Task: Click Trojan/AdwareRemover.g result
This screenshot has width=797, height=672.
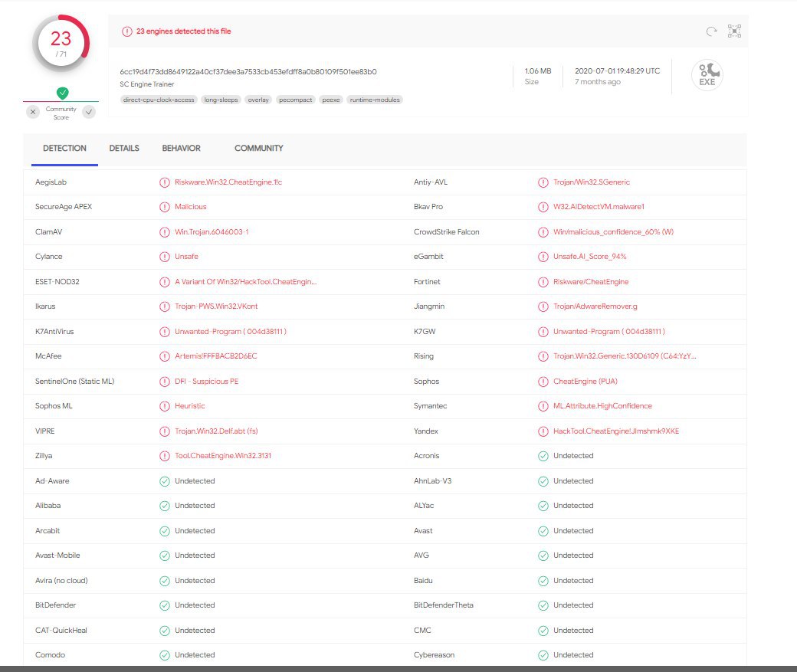Action: point(595,306)
